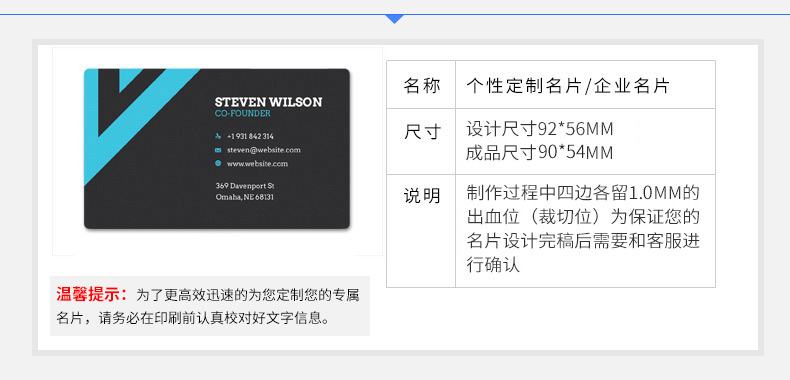This screenshot has height=380, width=790.
Task: Click the red 温馨提示 label
Action: click(92, 295)
